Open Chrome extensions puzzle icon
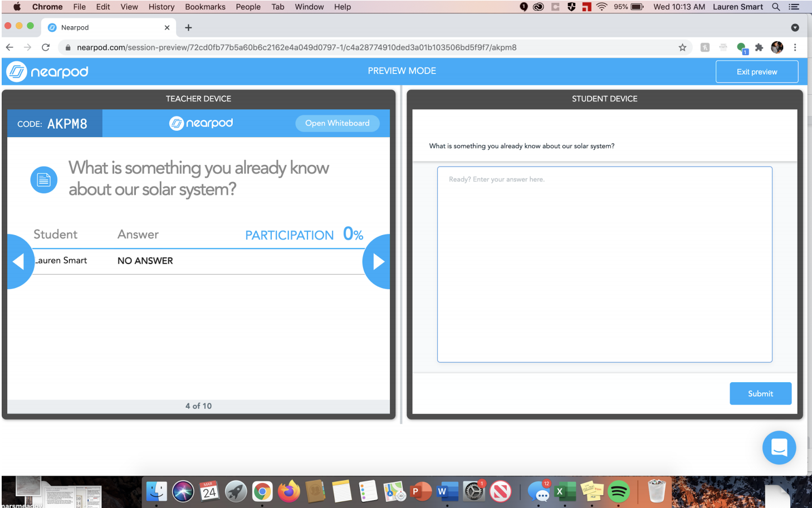This screenshot has width=812, height=508. (759, 47)
